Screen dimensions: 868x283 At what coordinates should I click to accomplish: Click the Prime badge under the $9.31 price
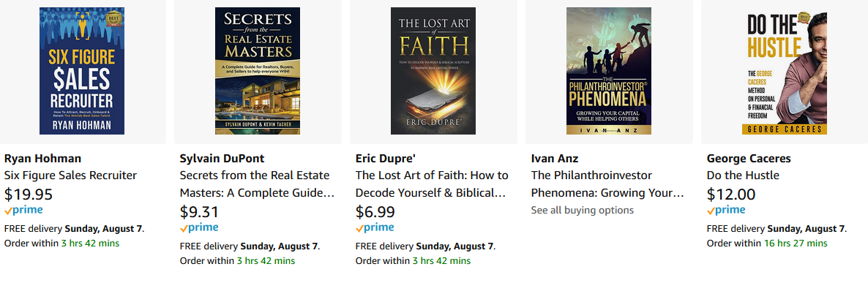(x=199, y=227)
